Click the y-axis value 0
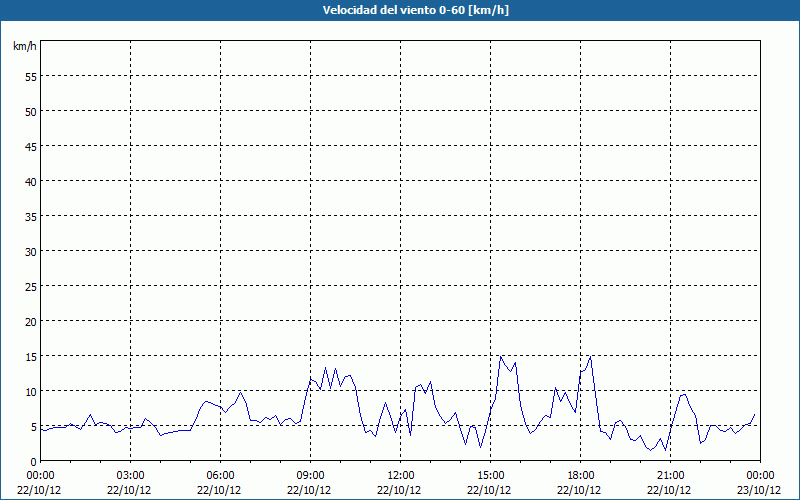Screen dimensions: 800x500 point(34,462)
